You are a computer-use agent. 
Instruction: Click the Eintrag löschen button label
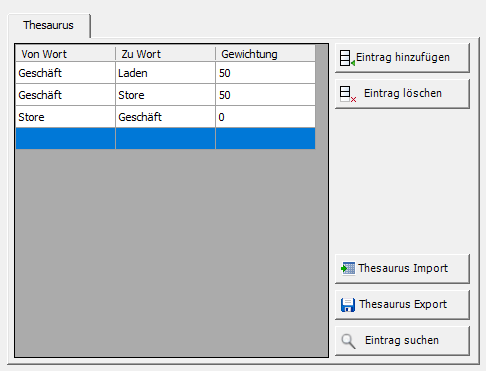point(403,93)
